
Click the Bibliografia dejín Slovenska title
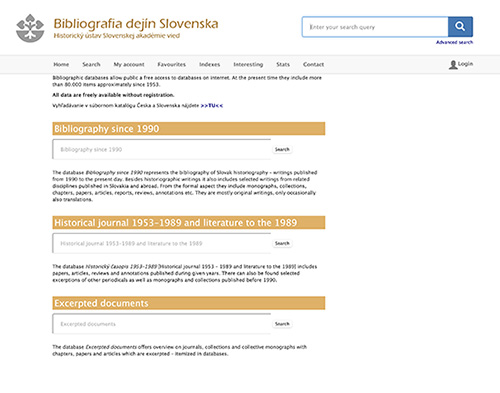point(136,24)
